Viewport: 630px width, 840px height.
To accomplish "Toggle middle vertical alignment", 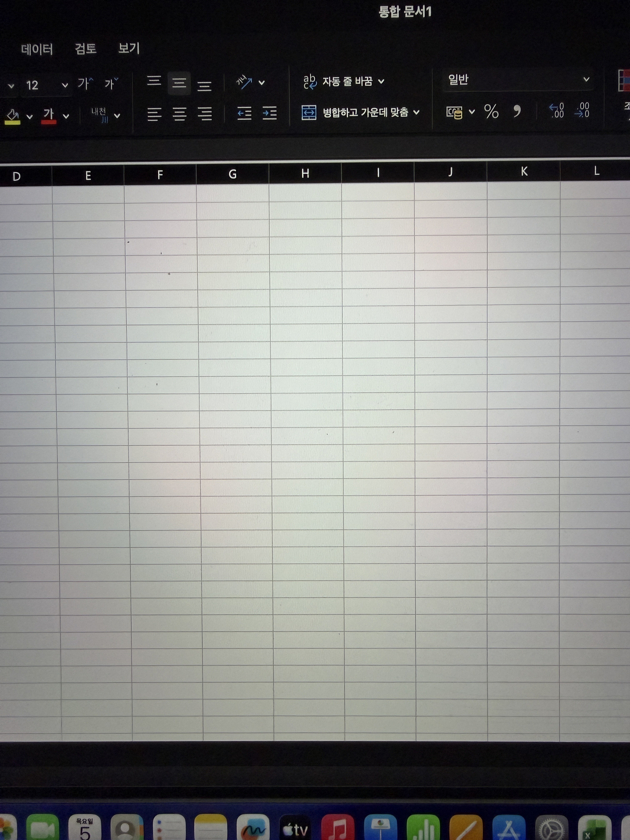I will click(x=179, y=83).
